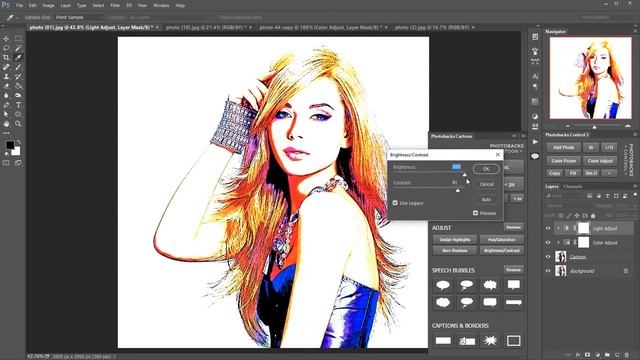The height and width of the screenshot is (360, 640).
Task: Select the Eraser tool
Action: tap(6, 86)
